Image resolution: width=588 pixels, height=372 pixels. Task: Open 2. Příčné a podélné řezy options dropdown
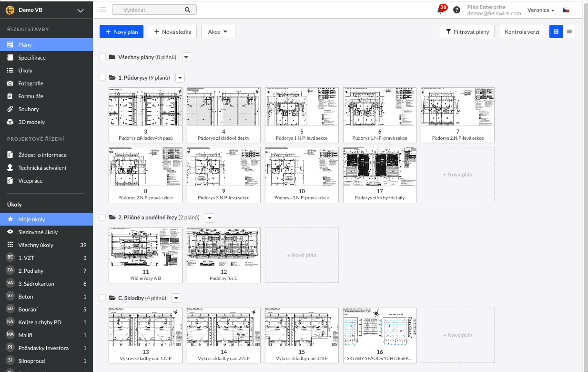[210, 217]
